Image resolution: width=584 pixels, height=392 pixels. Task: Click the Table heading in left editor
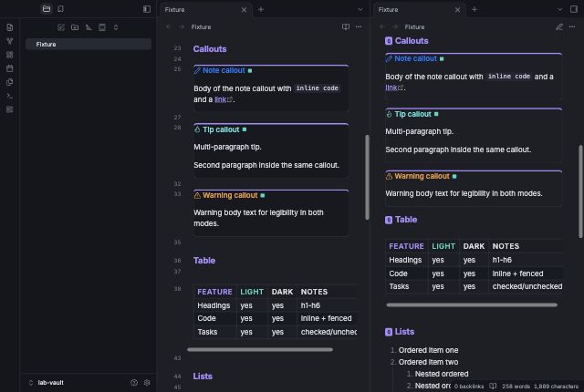[x=204, y=261]
